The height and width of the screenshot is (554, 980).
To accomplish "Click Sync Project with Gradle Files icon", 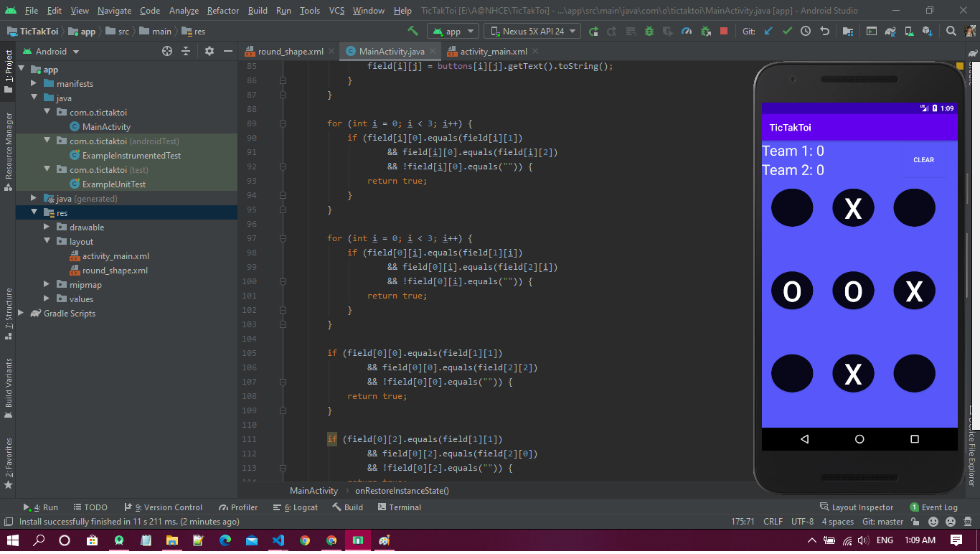I will point(890,31).
